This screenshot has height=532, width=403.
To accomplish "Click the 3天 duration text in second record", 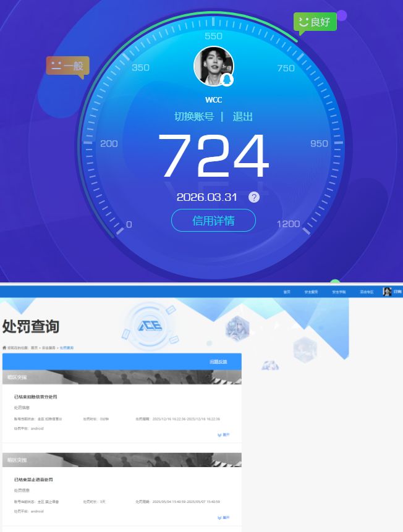I will click(103, 502).
